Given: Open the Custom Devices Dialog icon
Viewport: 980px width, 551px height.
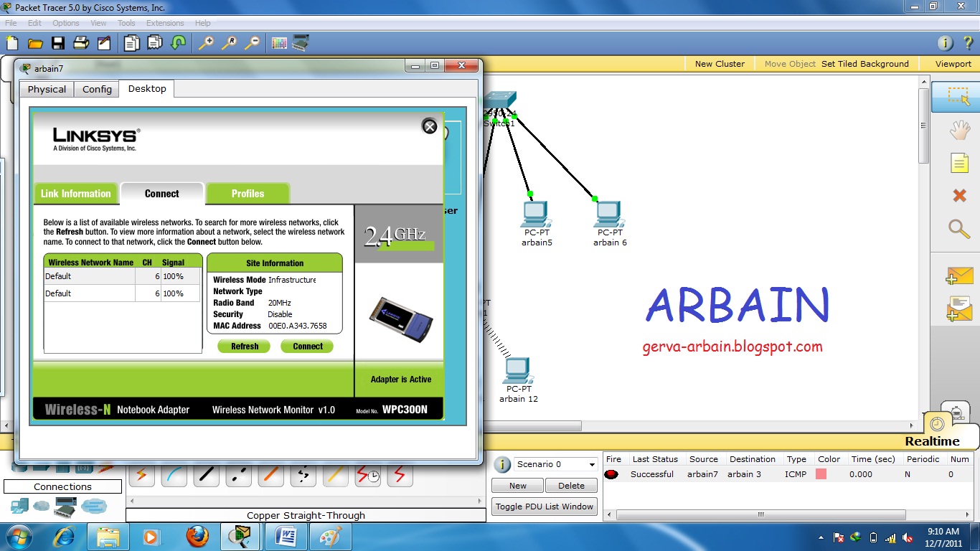Looking at the screenshot, I should tap(301, 43).
